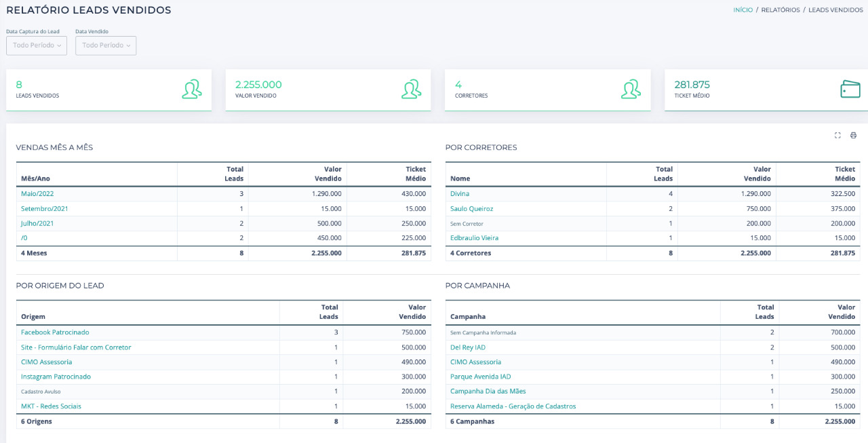This screenshot has width=868, height=443.
Task: Click the ticket médio wallet icon
Action: click(850, 89)
